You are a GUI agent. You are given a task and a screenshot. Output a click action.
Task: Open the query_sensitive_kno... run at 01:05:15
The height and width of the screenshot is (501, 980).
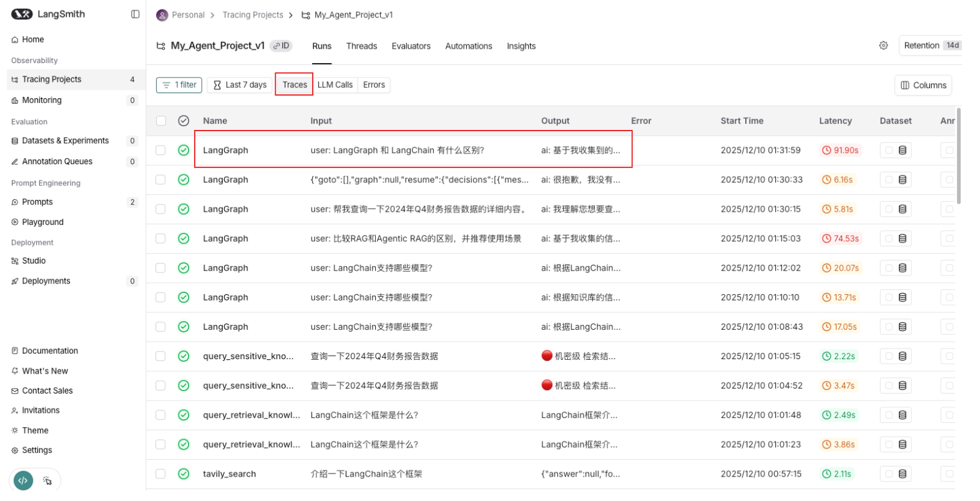(248, 357)
